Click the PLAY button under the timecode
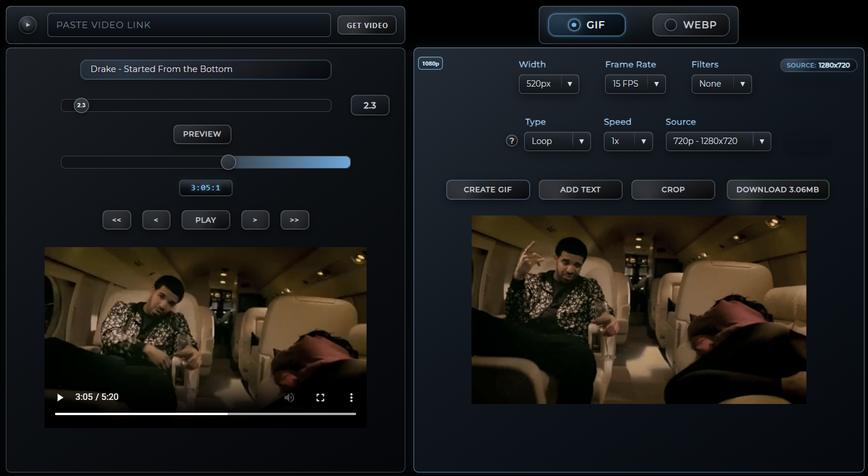Viewport: 868px width, 476px height. pos(206,220)
